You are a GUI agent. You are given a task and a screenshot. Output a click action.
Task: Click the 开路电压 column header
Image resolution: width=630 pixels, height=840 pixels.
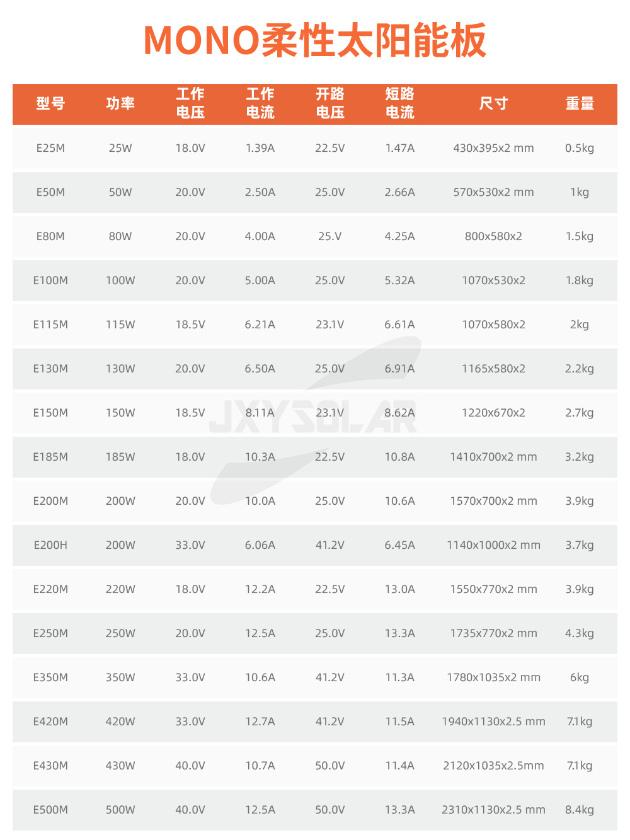click(330, 103)
